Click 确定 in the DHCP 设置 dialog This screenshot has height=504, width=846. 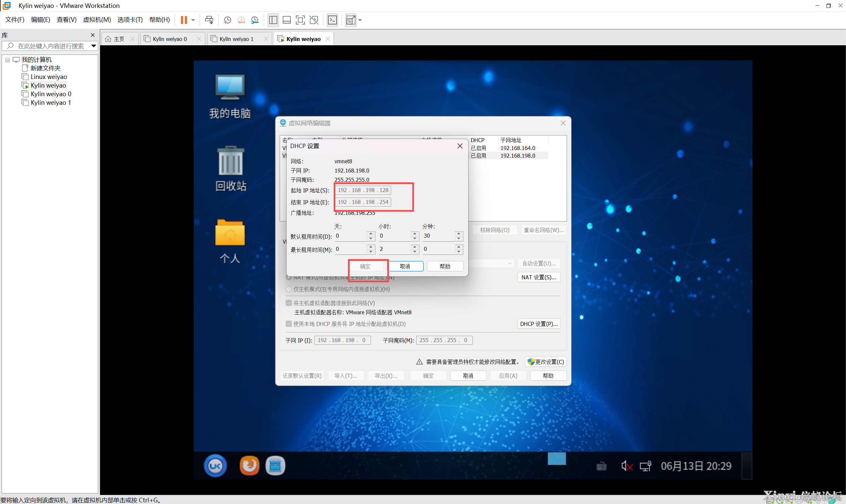(365, 266)
